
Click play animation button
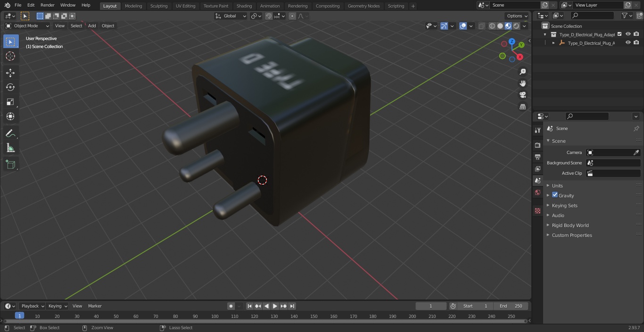[x=275, y=306]
